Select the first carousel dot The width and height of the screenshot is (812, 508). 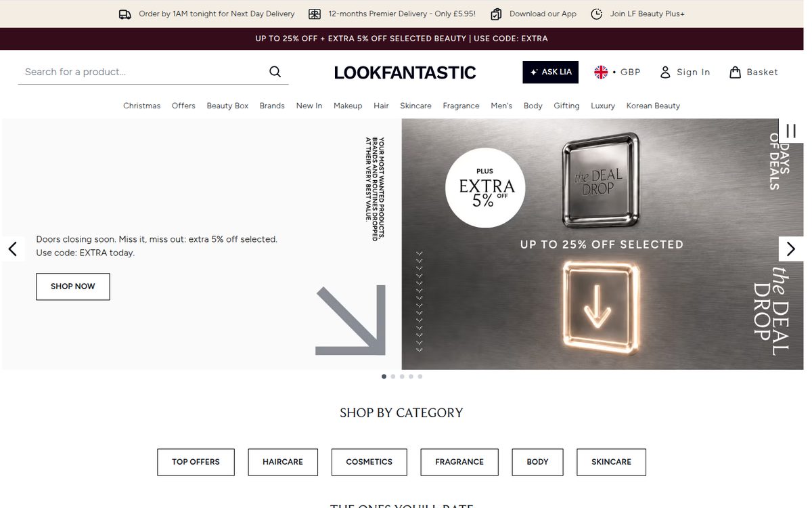pos(384,377)
